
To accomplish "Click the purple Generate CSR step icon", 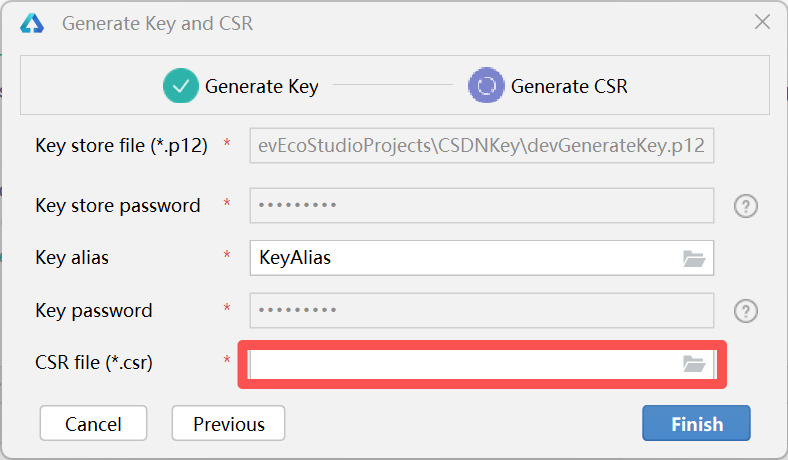I will [486, 85].
